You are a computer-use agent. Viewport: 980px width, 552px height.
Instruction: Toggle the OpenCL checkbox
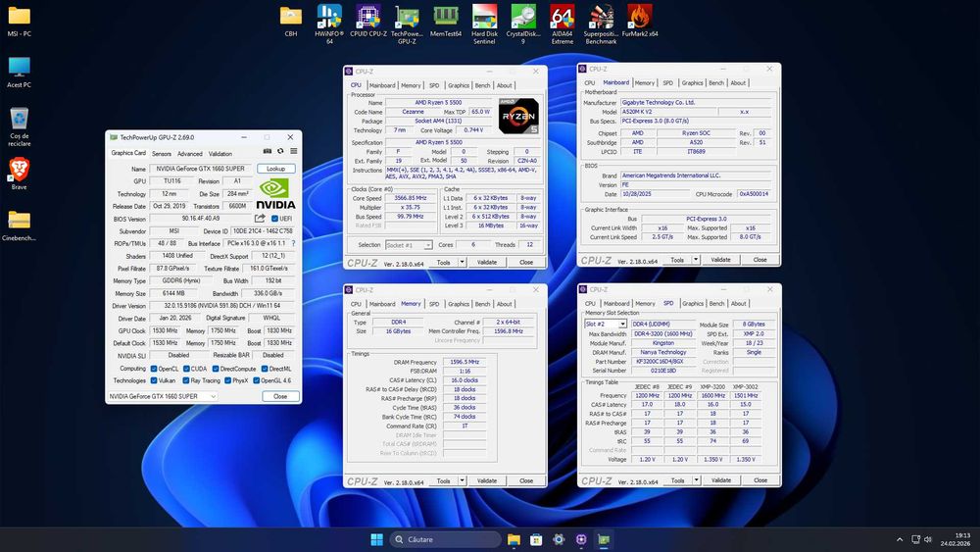pyautogui.click(x=154, y=369)
